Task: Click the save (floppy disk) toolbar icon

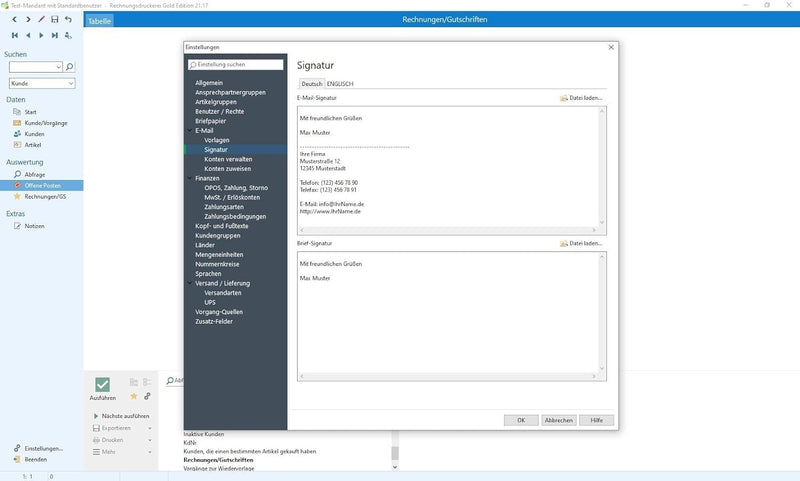Action: pos(54,19)
